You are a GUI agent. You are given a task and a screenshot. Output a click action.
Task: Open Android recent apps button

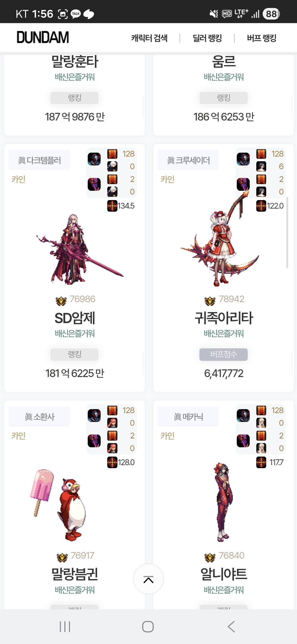(65, 627)
